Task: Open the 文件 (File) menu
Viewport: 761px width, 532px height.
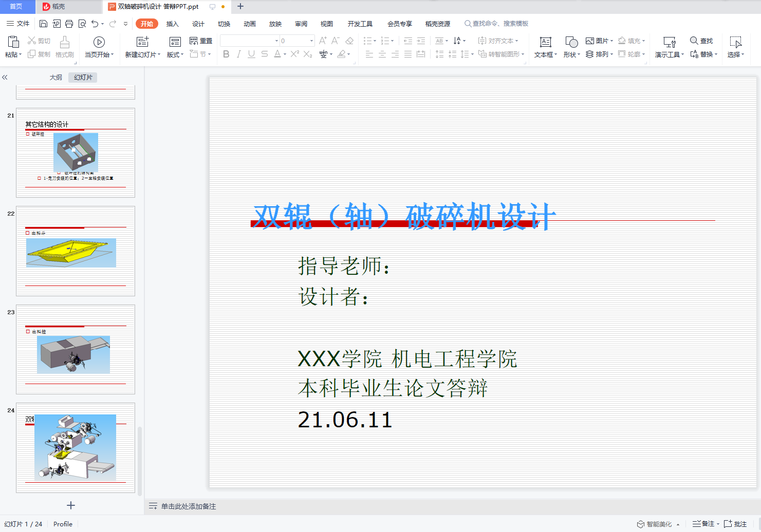Action: point(18,24)
